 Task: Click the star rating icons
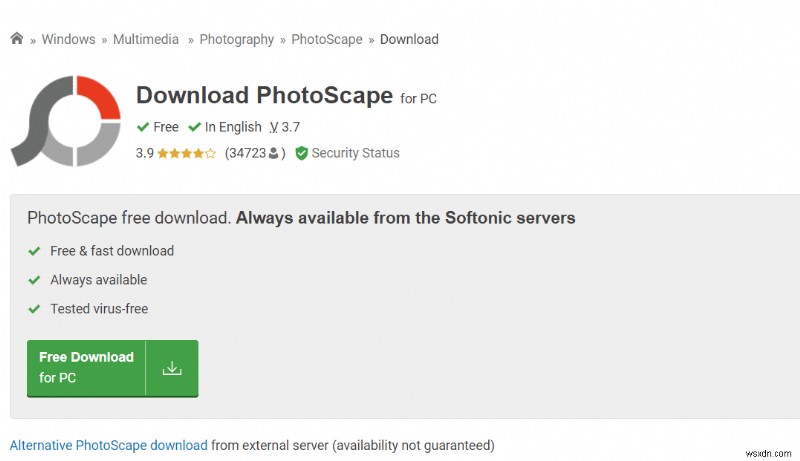point(185,153)
